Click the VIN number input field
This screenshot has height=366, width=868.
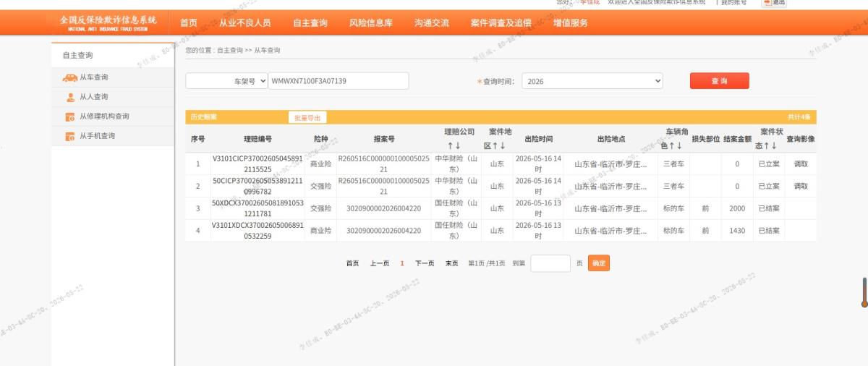[x=339, y=81]
